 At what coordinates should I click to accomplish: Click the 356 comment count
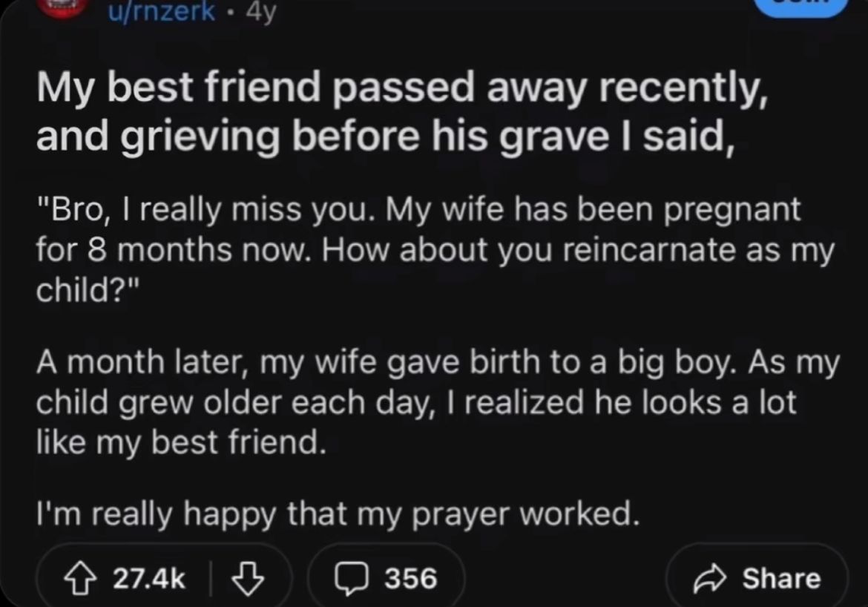410,579
